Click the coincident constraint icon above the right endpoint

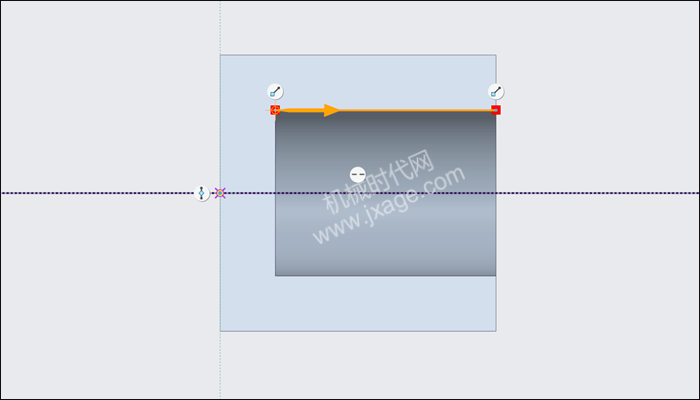496,92
